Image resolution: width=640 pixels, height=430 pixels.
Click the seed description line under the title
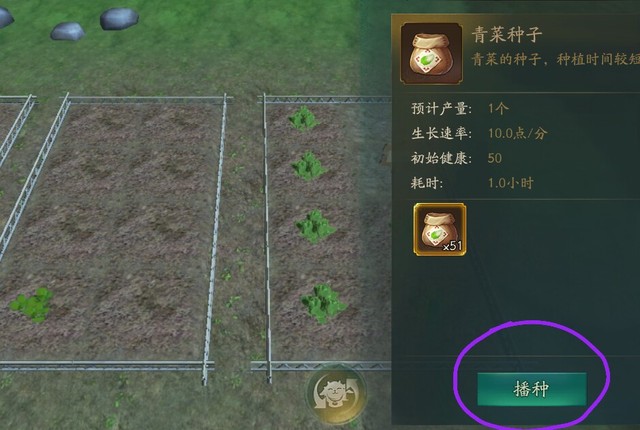(x=556, y=60)
